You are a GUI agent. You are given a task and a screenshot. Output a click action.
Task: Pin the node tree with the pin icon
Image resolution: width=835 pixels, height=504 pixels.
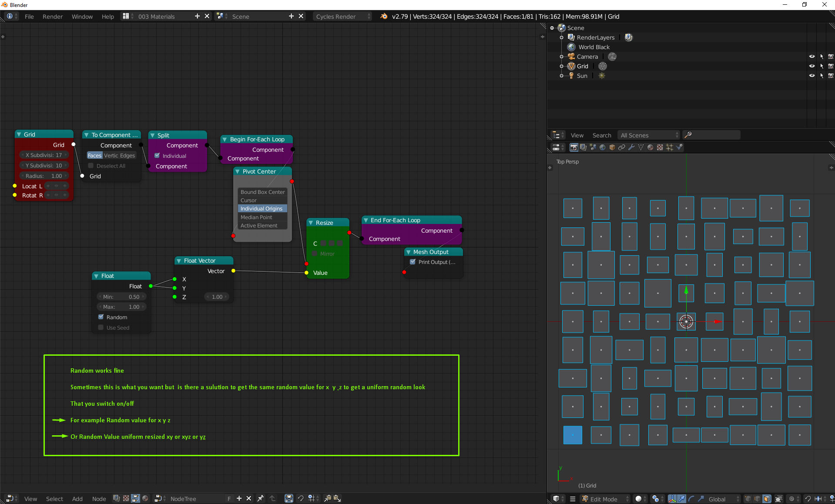point(260,498)
